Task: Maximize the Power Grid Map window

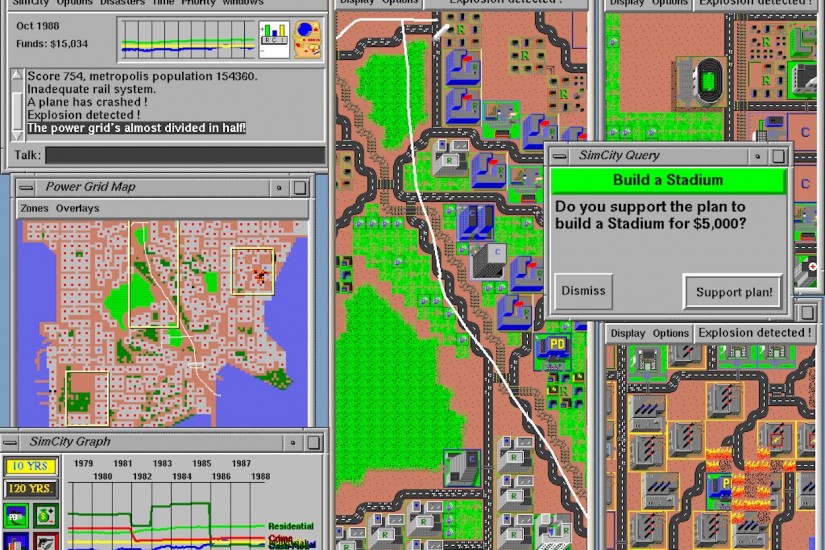Action: (x=300, y=188)
